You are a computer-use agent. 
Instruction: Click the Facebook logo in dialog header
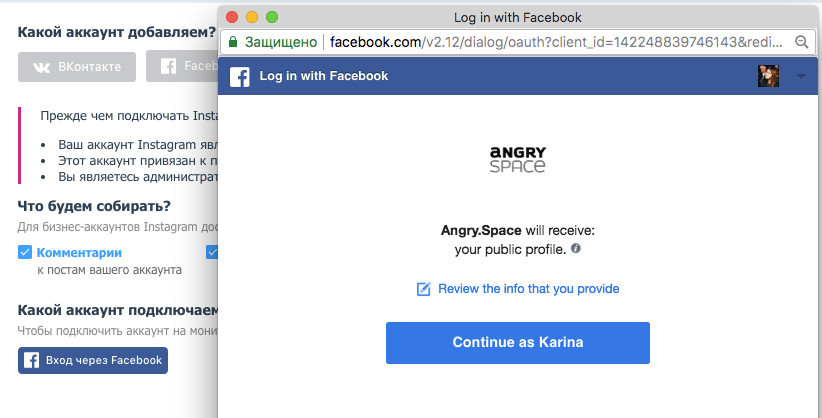(x=240, y=77)
